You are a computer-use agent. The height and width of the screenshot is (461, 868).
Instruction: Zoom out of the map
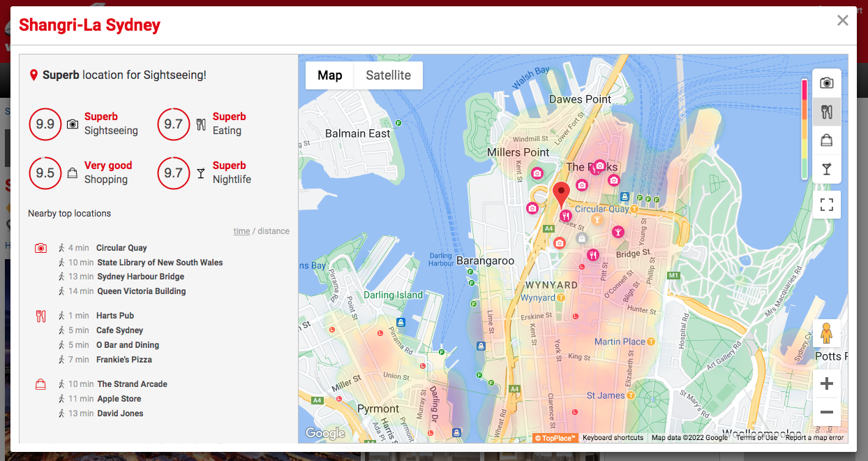(x=827, y=412)
